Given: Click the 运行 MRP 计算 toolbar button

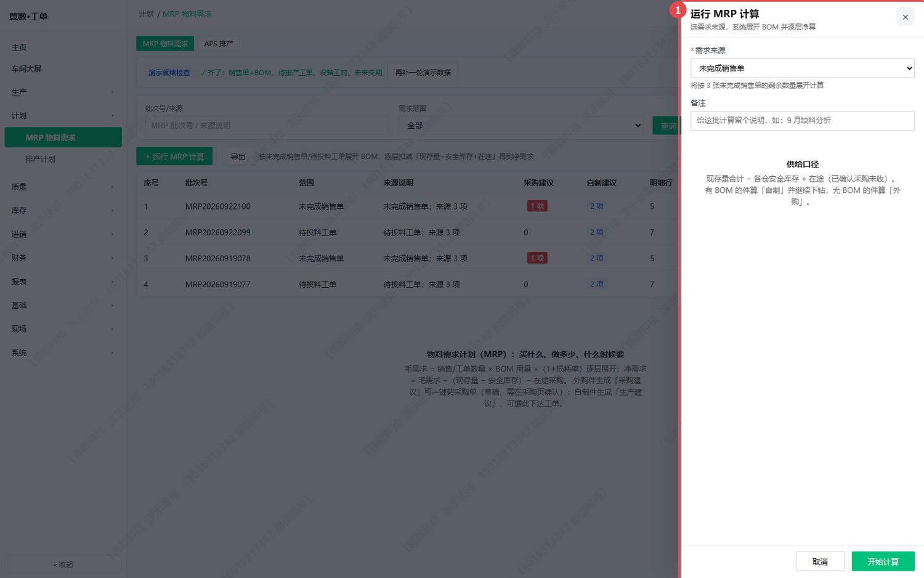Looking at the screenshot, I should [x=174, y=157].
